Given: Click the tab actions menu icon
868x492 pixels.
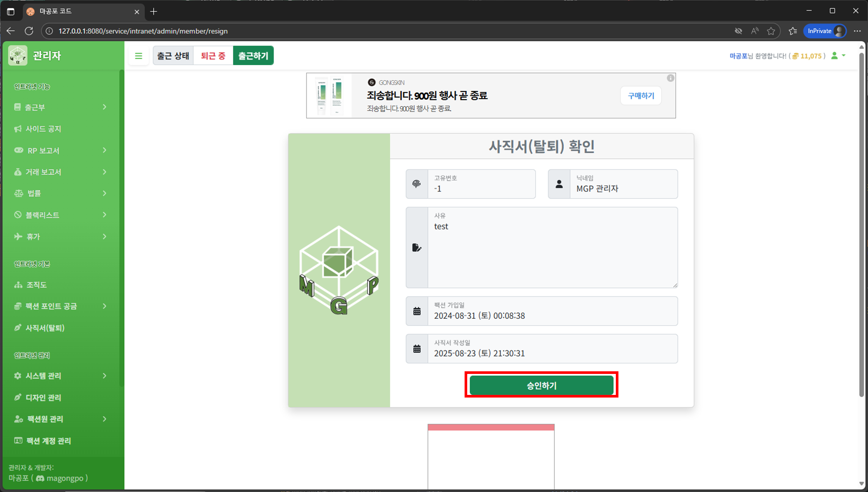Looking at the screenshot, I should click(10, 12).
